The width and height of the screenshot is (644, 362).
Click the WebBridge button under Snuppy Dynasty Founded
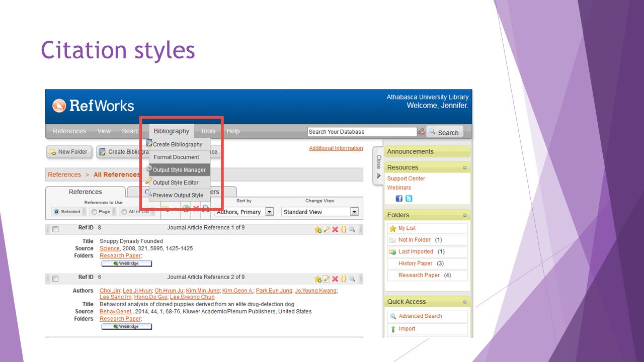point(126,263)
